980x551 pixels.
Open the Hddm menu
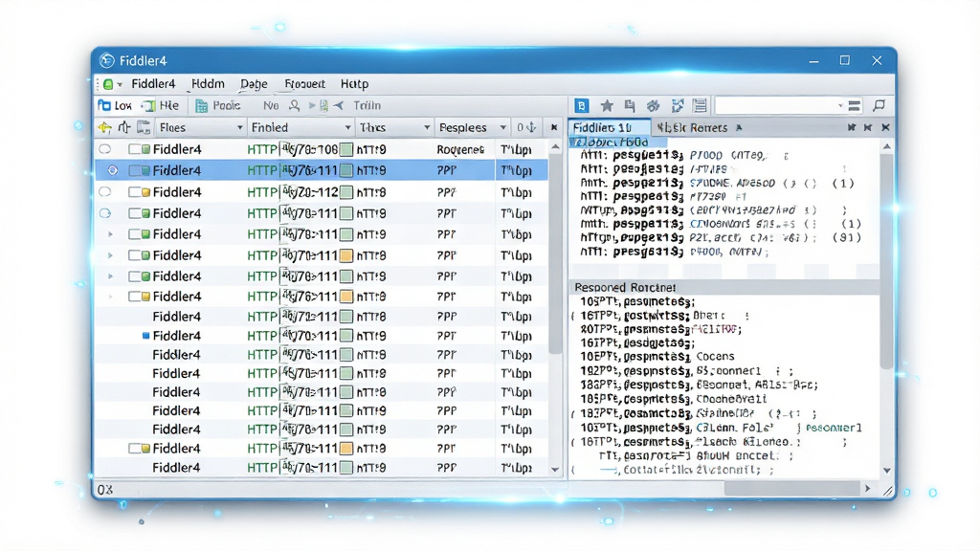208,84
